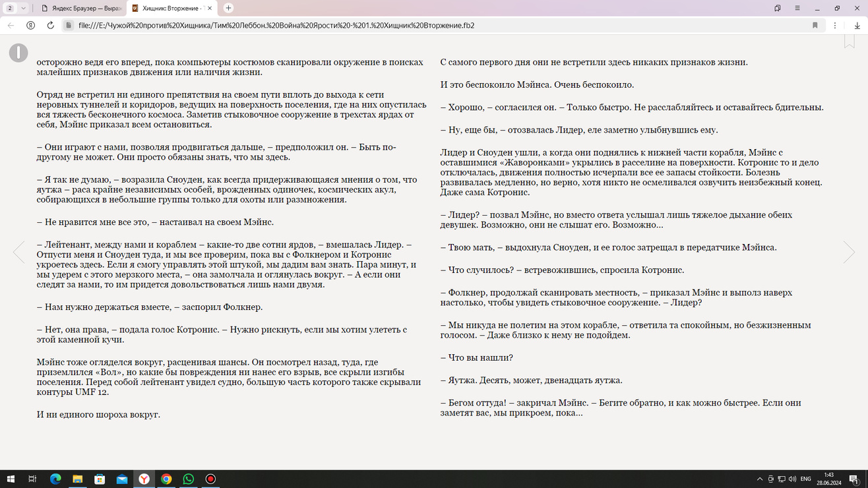Open the volume control in system tray
Viewport: 868px width, 488px height.
(x=792, y=479)
